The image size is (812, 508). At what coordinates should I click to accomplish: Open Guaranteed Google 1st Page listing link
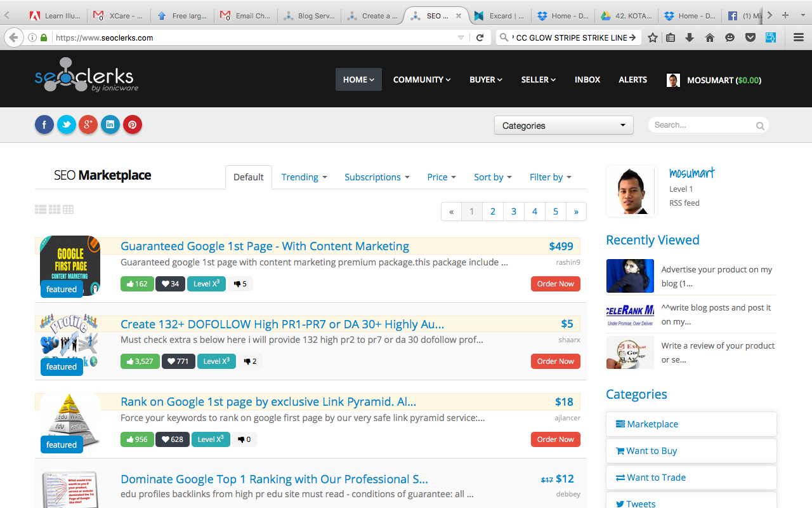coord(265,246)
